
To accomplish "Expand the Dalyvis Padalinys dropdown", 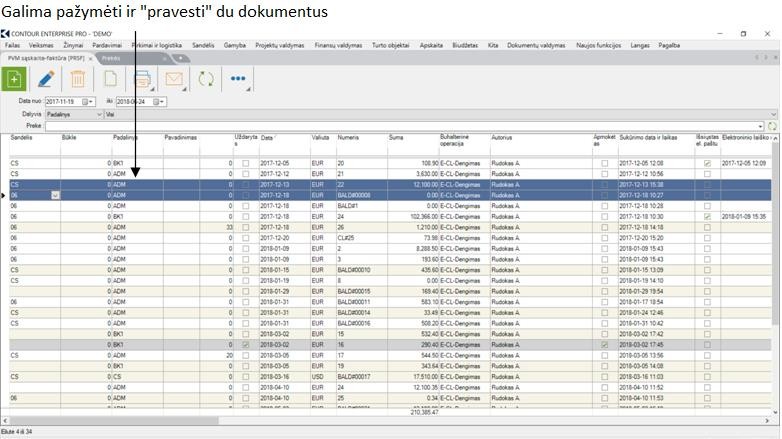I will click(x=98, y=114).
